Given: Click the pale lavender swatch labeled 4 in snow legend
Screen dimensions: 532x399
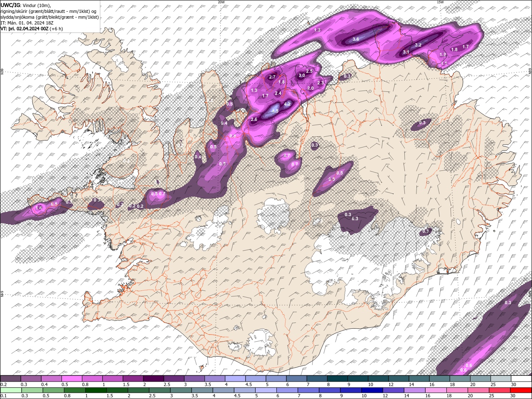Looking at the screenshot, I should 235,379.
